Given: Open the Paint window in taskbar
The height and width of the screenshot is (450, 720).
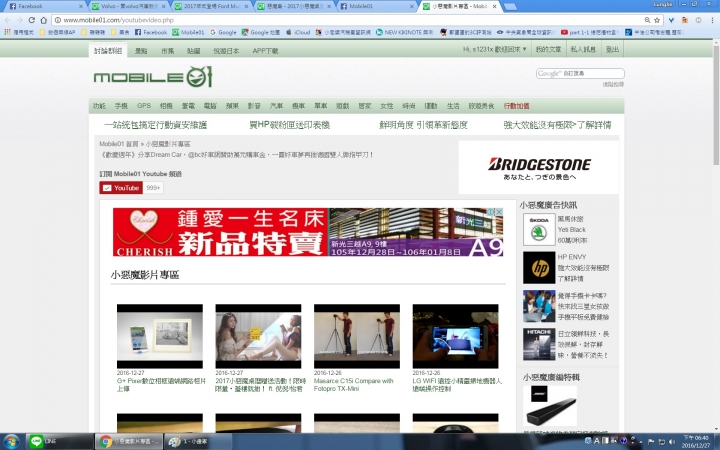Looking at the screenshot, I should [198, 442].
